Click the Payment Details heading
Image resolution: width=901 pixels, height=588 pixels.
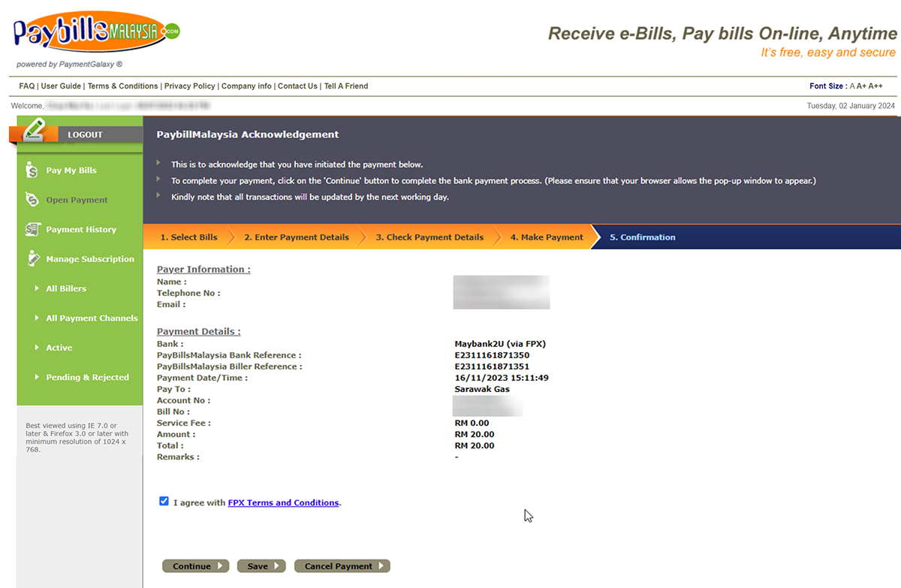pos(198,332)
